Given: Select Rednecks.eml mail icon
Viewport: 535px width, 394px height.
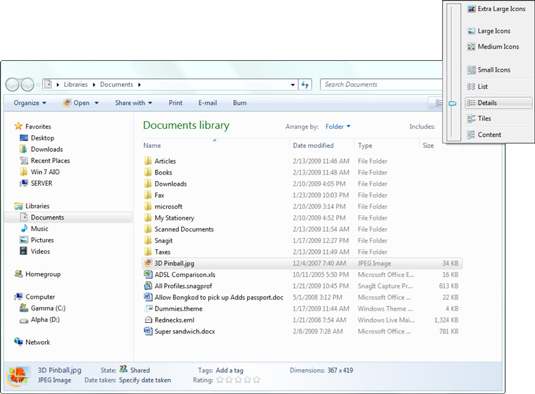Looking at the screenshot, I should point(148,320).
